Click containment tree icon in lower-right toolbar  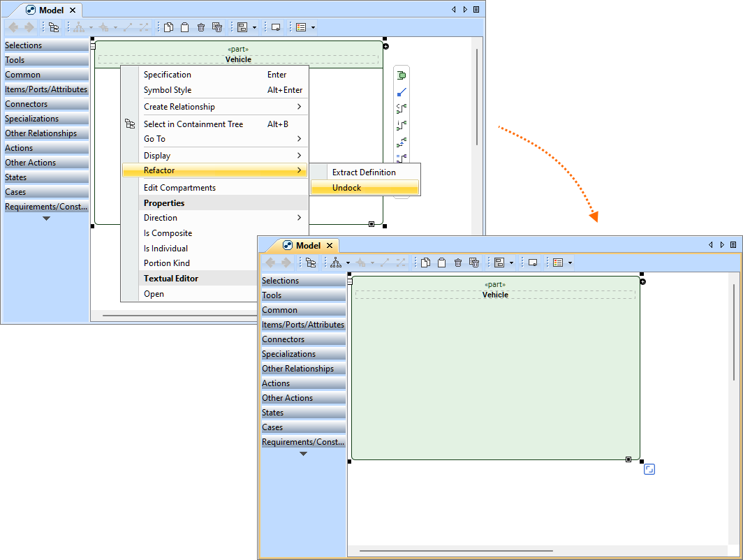pos(311,263)
